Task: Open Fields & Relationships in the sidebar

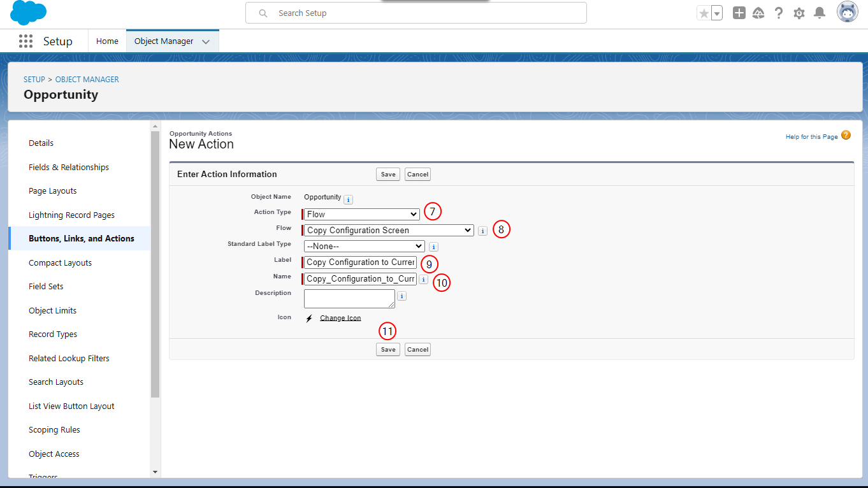Action: [69, 167]
